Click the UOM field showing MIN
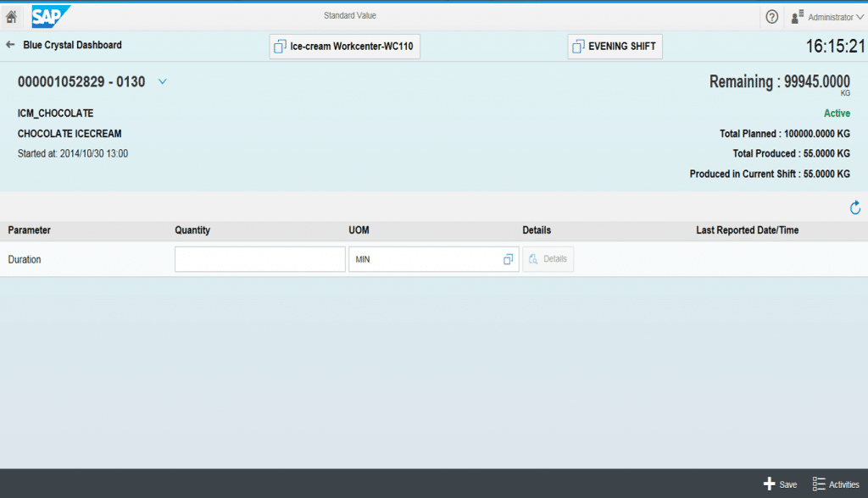 [x=424, y=259]
